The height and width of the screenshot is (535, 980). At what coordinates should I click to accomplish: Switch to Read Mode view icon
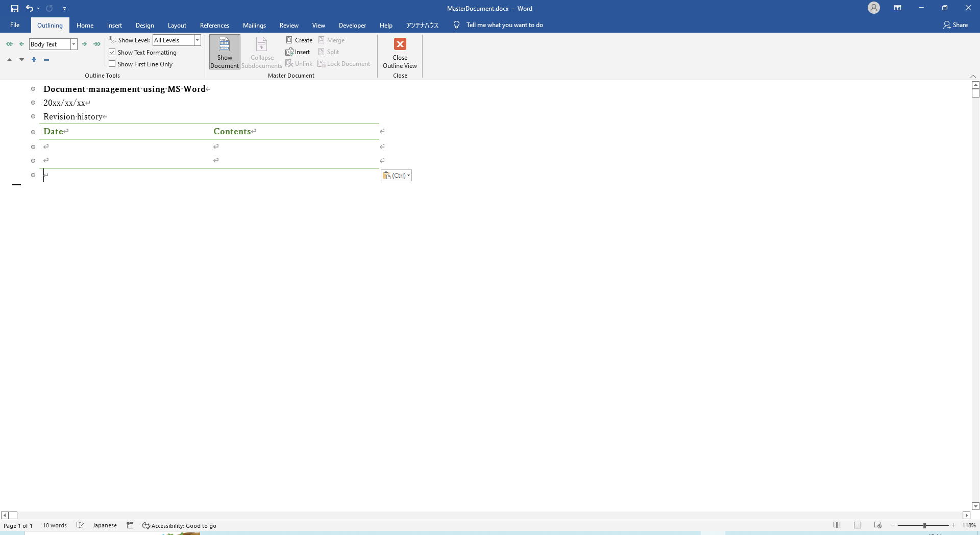coord(837,525)
